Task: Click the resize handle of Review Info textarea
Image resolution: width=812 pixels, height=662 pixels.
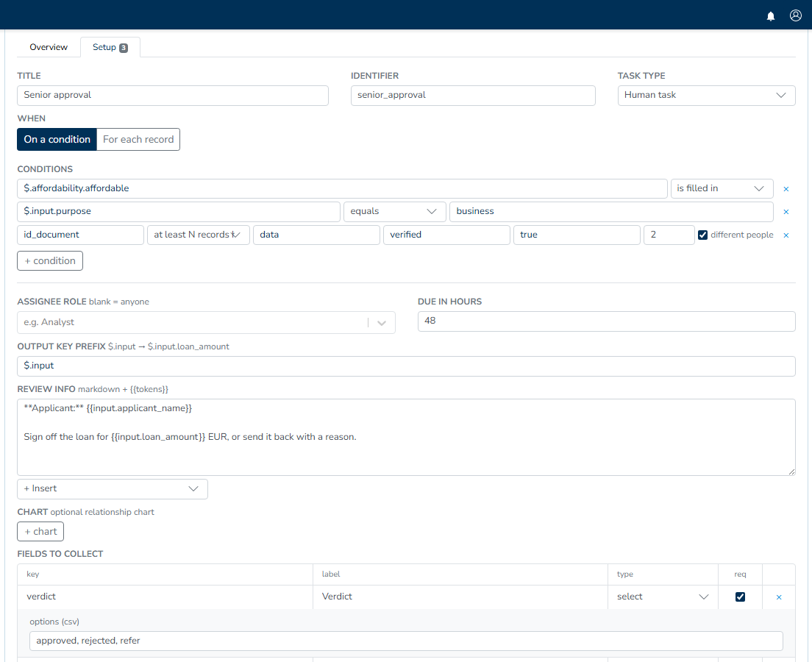Action: coord(792,472)
